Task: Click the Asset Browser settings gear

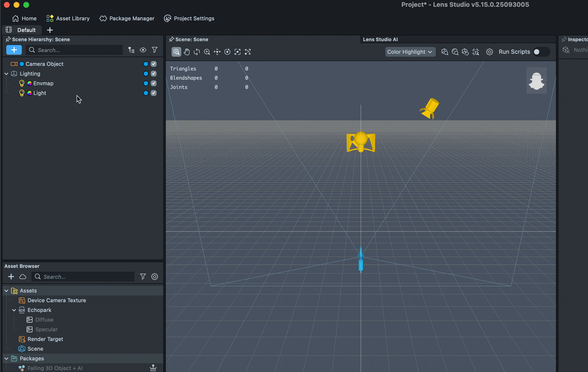Action: (154, 277)
